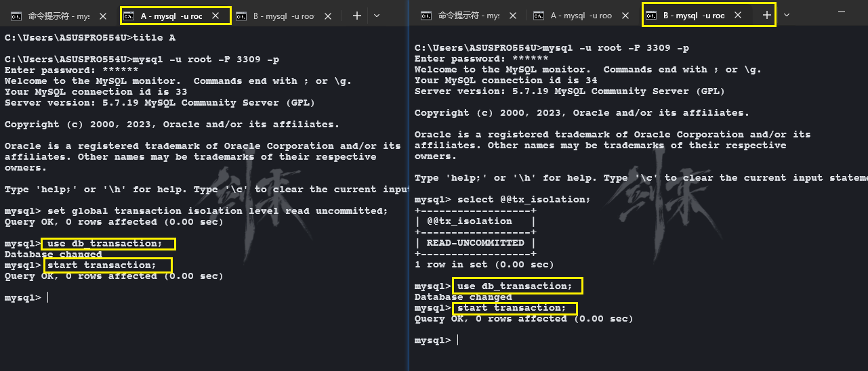Close the B - mysql tab in left window
The height and width of the screenshot is (371, 868).
point(328,16)
